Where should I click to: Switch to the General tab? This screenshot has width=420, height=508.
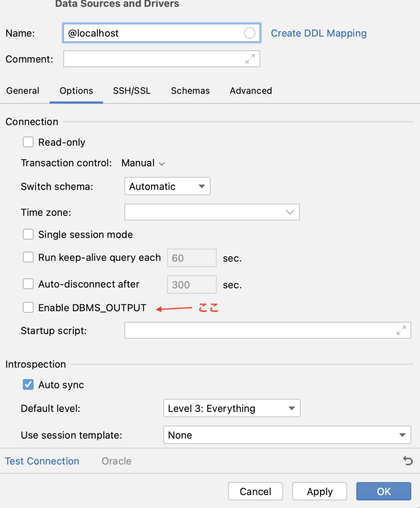coord(23,91)
